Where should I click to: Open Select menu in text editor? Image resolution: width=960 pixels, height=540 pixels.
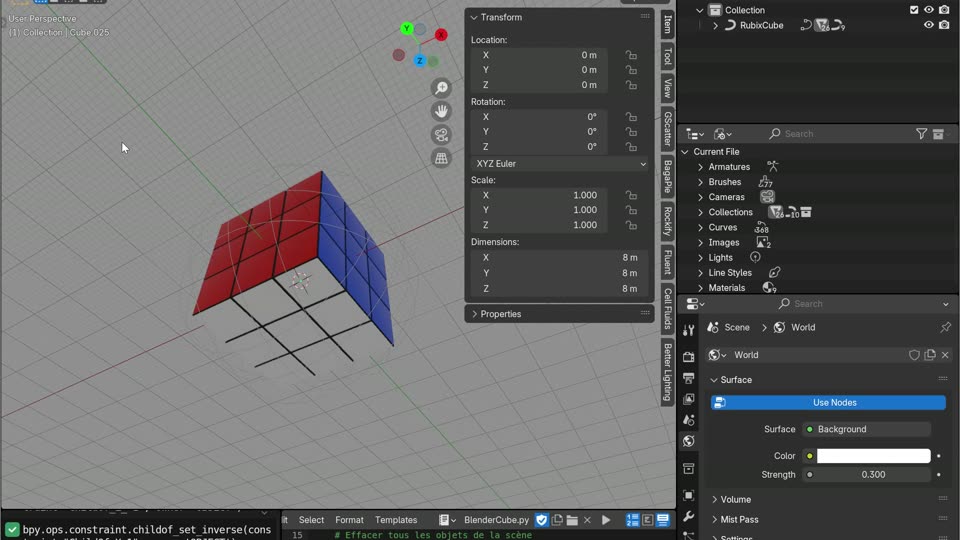coord(311,520)
